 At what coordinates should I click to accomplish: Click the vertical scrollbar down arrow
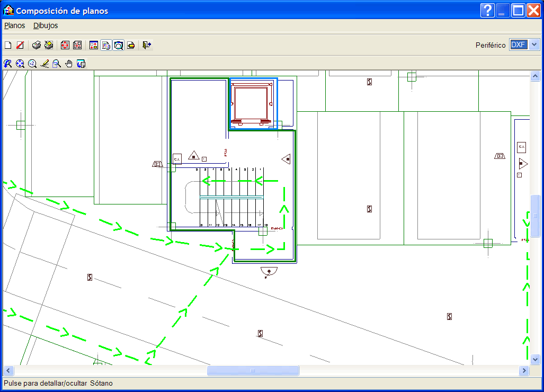point(535,360)
